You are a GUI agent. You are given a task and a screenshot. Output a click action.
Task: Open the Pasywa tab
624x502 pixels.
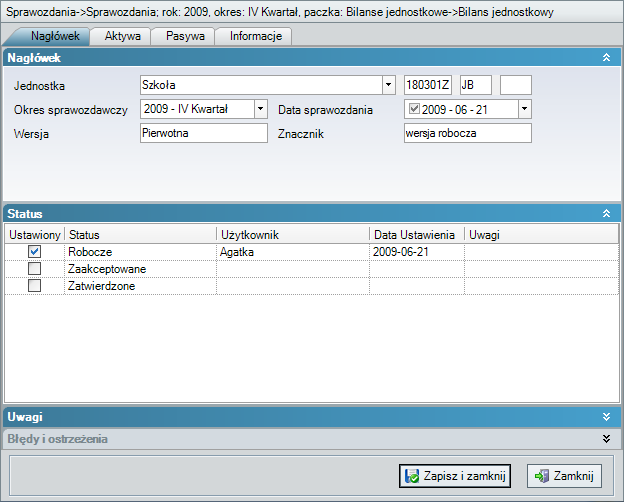coord(185,36)
